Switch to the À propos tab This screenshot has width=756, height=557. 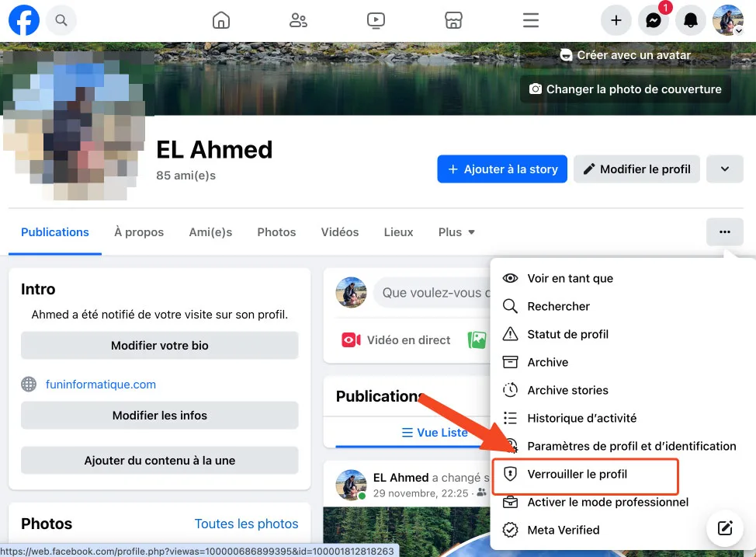139,232
